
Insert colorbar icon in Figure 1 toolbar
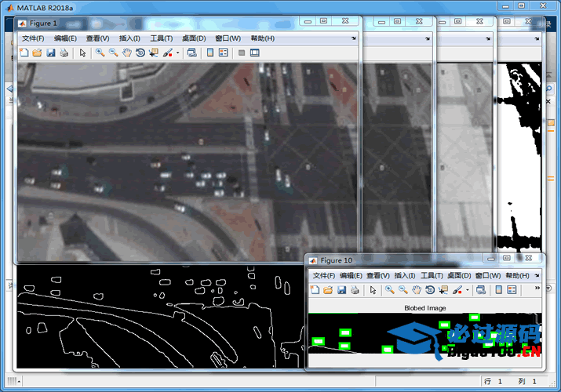point(210,53)
